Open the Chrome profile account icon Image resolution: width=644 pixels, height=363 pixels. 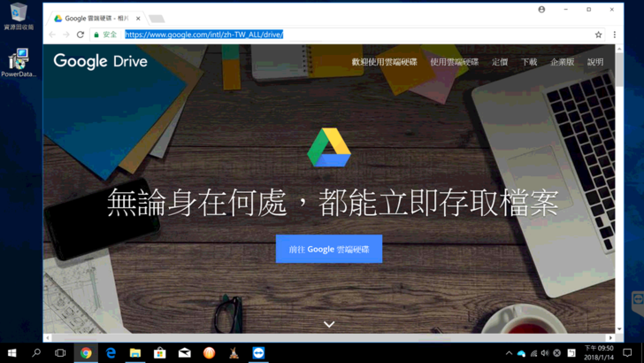pos(541,10)
